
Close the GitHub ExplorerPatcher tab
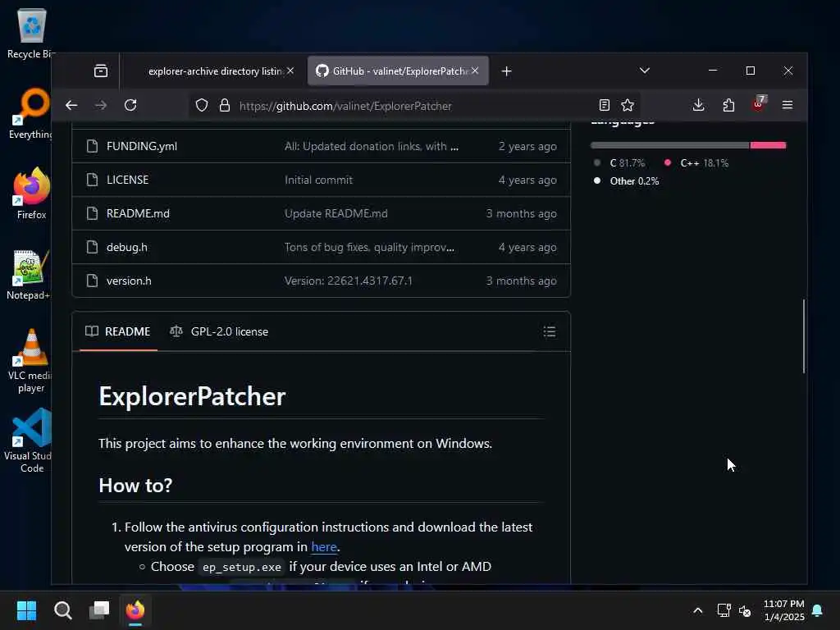coord(475,71)
